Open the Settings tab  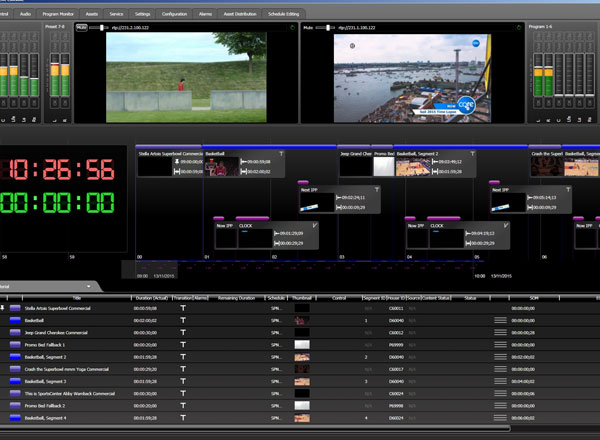click(x=142, y=14)
